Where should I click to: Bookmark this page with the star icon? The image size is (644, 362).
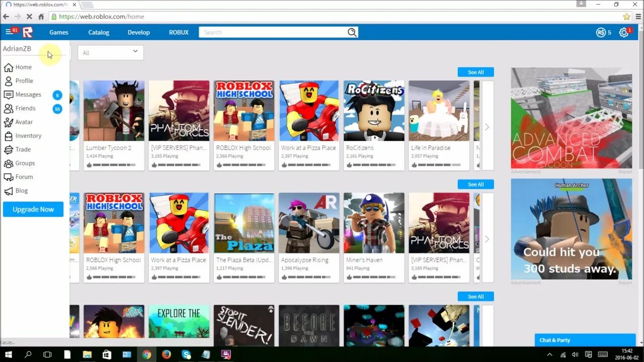click(627, 17)
